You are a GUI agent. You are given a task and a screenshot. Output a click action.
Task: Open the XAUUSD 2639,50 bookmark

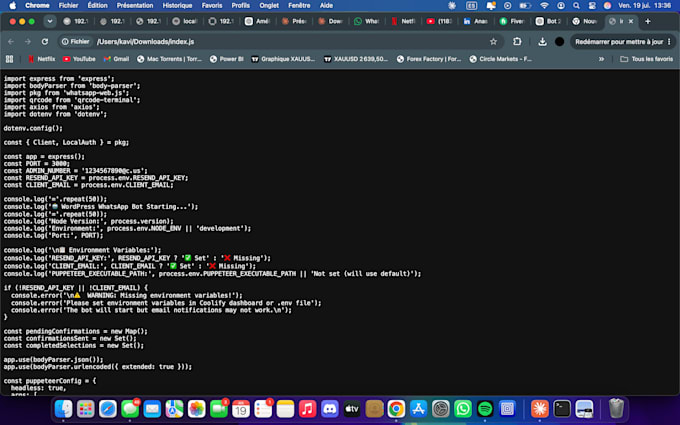356,59
